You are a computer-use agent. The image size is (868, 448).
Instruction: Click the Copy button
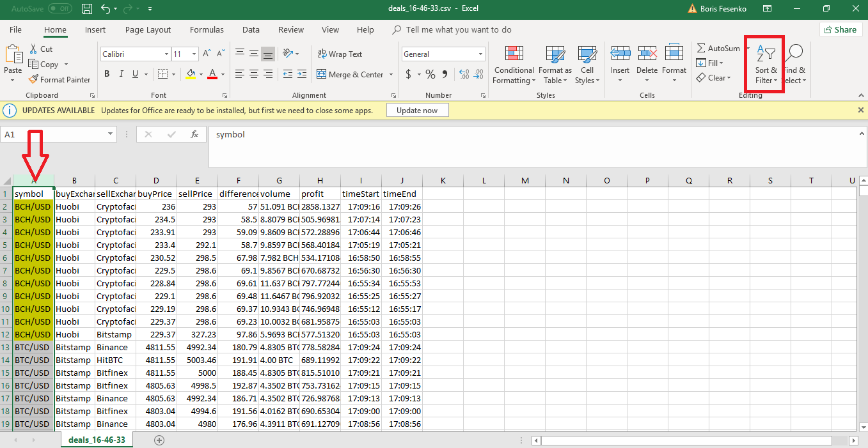[45, 65]
